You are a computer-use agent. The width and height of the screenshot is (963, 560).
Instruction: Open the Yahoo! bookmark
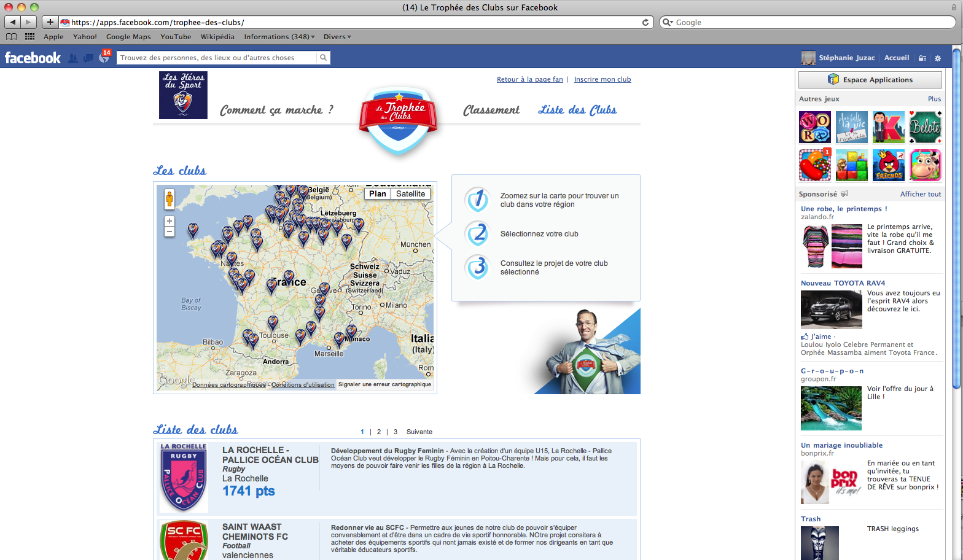(x=85, y=37)
